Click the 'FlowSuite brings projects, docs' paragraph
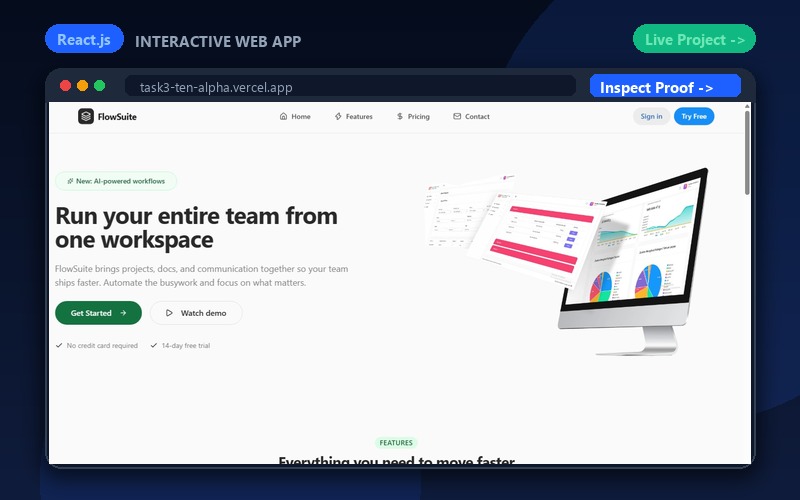Viewport: 800px width, 500px height. click(x=202, y=276)
